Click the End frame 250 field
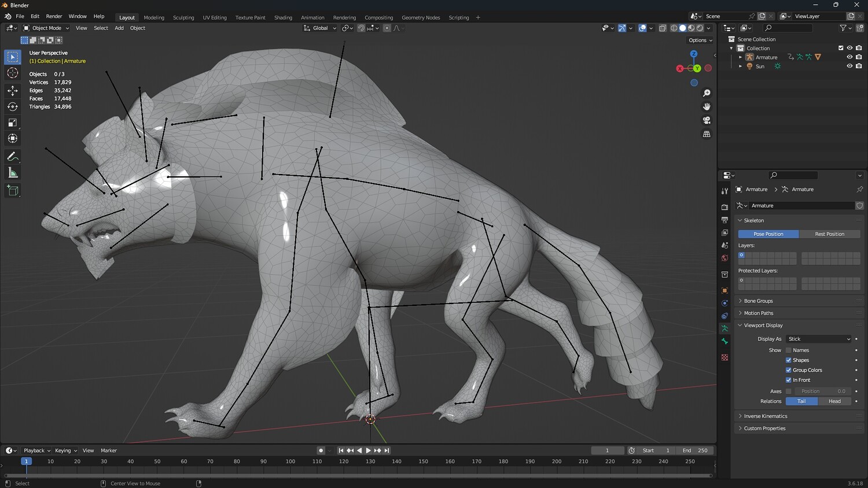Image resolution: width=868 pixels, height=488 pixels. pos(695,450)
